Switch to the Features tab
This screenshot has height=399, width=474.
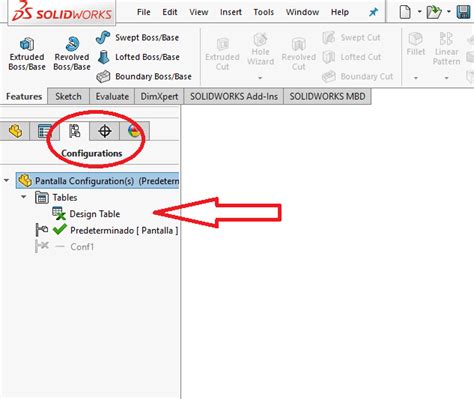[24, 97]
